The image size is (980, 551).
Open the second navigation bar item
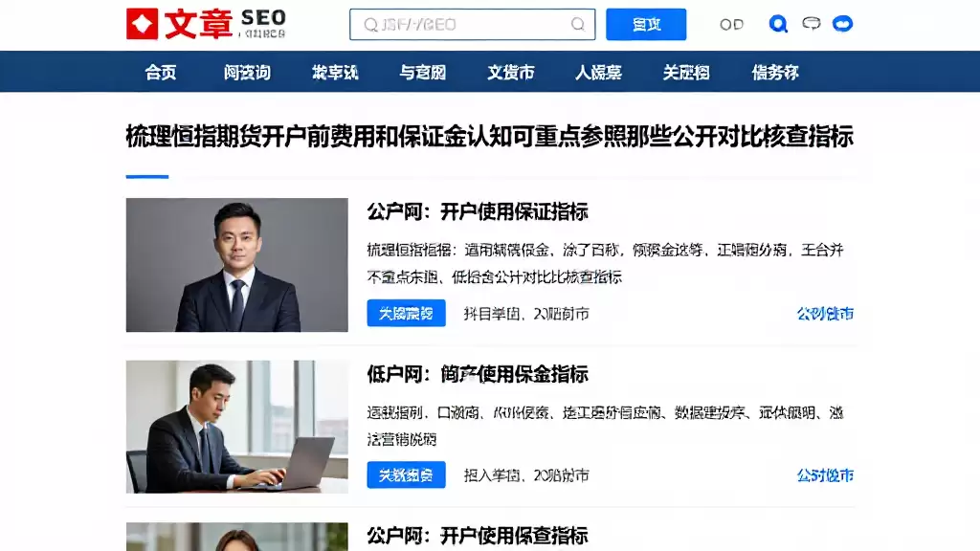248,73
